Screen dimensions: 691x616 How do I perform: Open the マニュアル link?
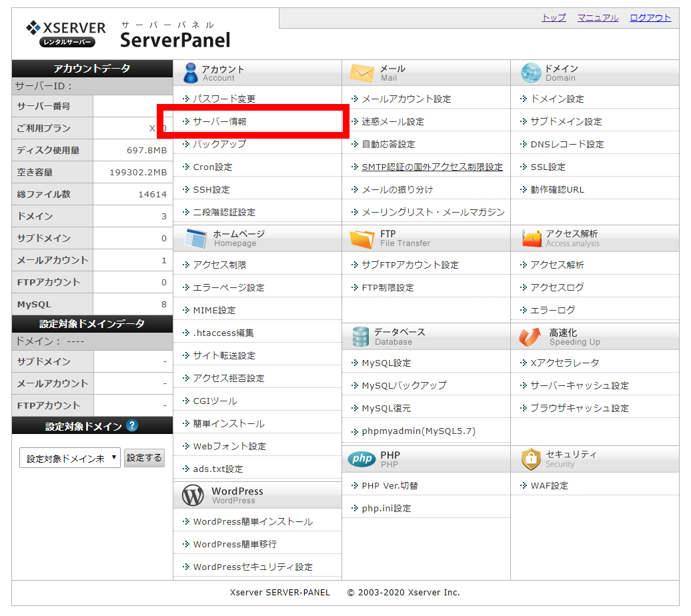598,17
